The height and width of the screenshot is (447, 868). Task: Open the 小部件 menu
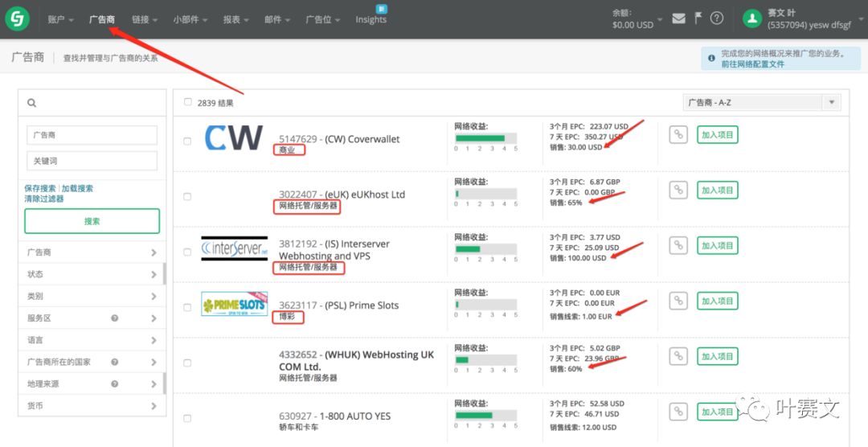click(x=190, y=19)
